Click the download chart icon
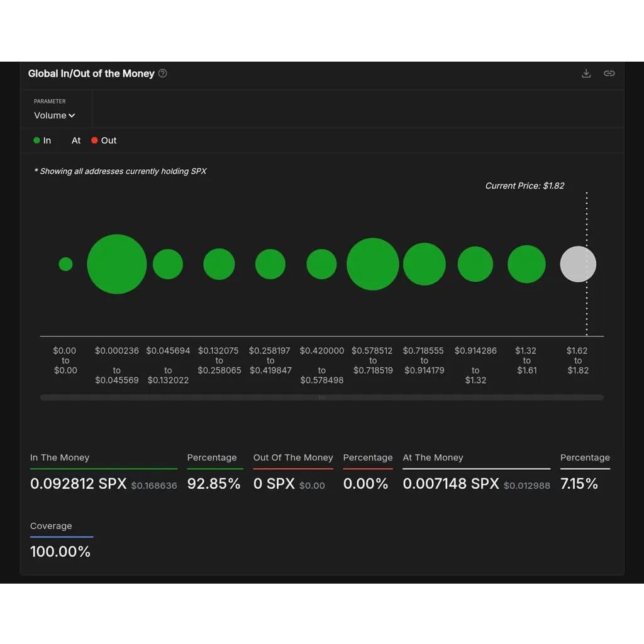 pyautogui.click(x=586, y=74)
